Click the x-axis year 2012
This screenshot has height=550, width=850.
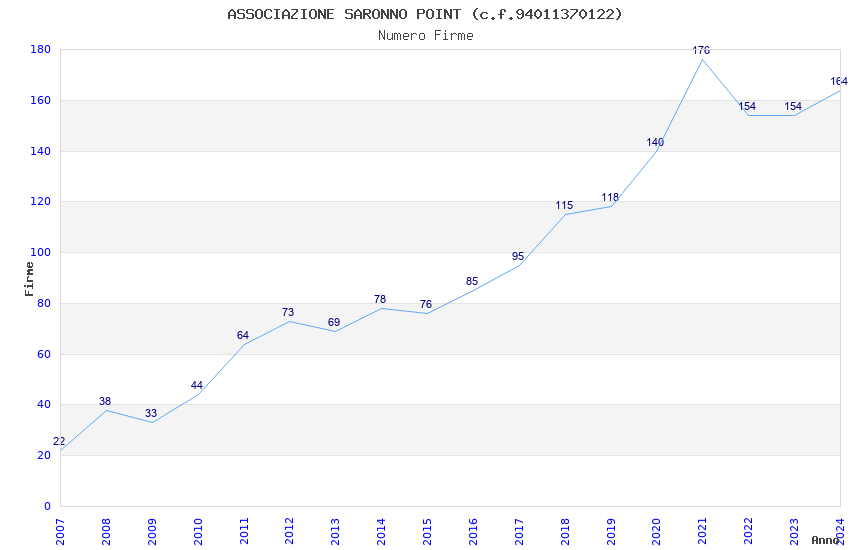pos(289,531)
